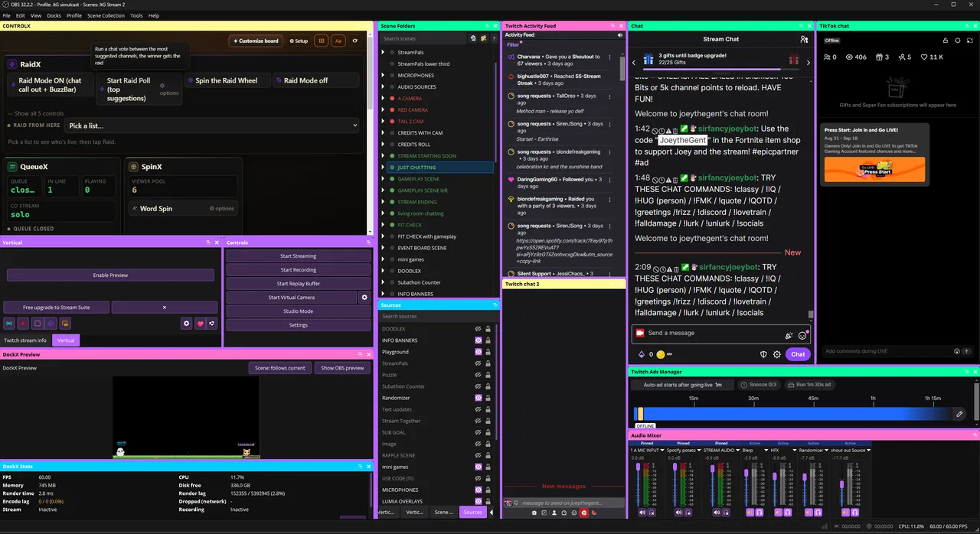The image size is (980, 534).
Task: Open STREAM AUDIO channel dropdown arrow
Action: pos(738,451)
